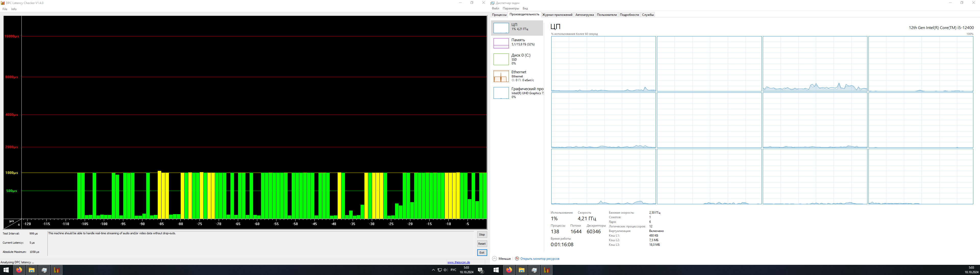Viewport: 980px width, 275px height.
Task: Click the Открыть монитор ресурсов link
Action: 540,259
